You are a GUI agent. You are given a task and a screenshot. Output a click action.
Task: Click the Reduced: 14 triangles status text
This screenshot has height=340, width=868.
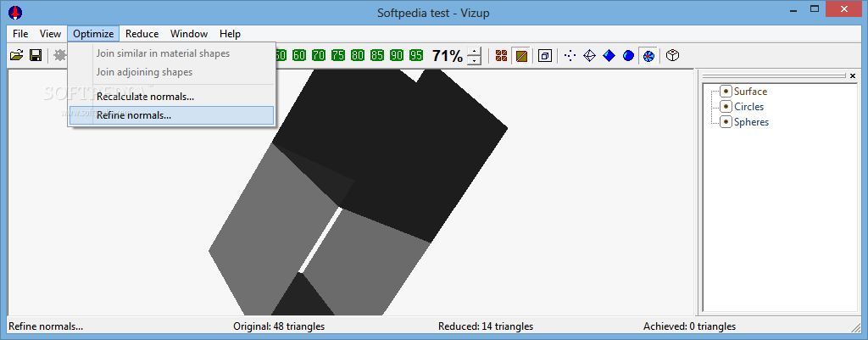486,326
